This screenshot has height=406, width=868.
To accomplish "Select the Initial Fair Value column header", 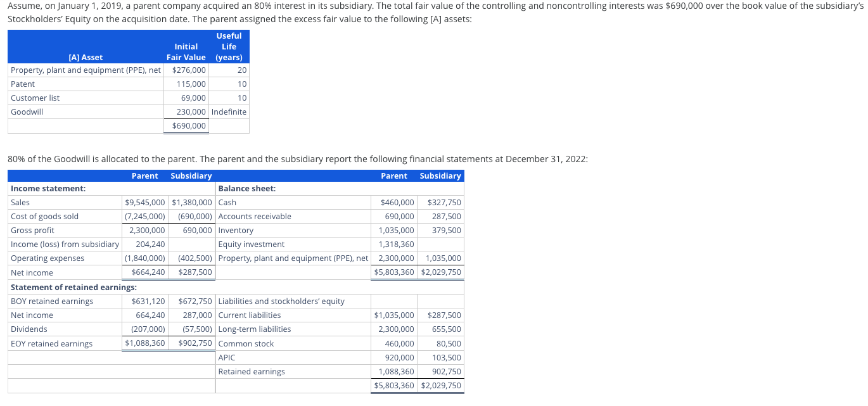I will [186, 51].
